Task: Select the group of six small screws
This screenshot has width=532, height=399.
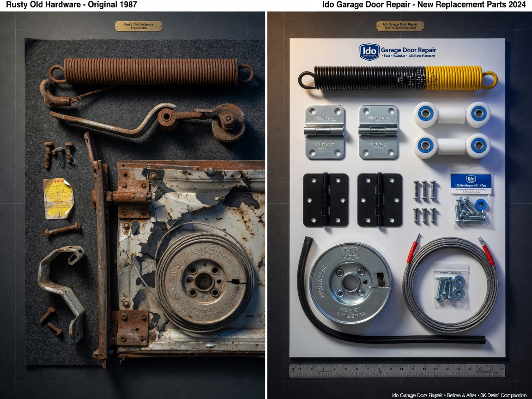Action: (x=424, y=201)
